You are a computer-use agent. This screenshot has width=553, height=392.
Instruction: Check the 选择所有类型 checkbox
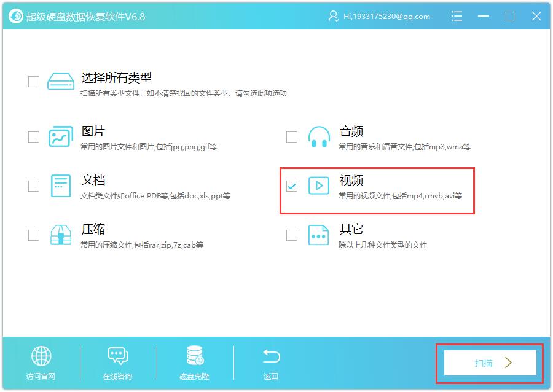(x=34, y=82)
